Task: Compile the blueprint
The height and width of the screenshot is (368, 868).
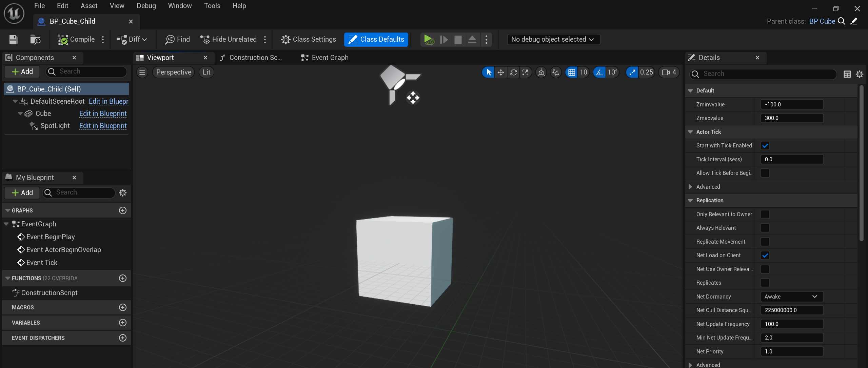Action: [76, 40]
